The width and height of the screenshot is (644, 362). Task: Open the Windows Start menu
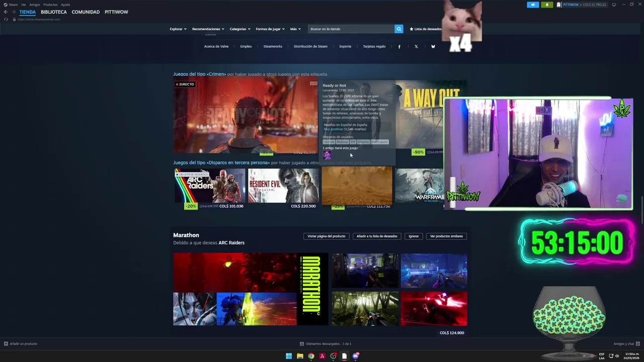pyautogui.click(x=289, y=356)
